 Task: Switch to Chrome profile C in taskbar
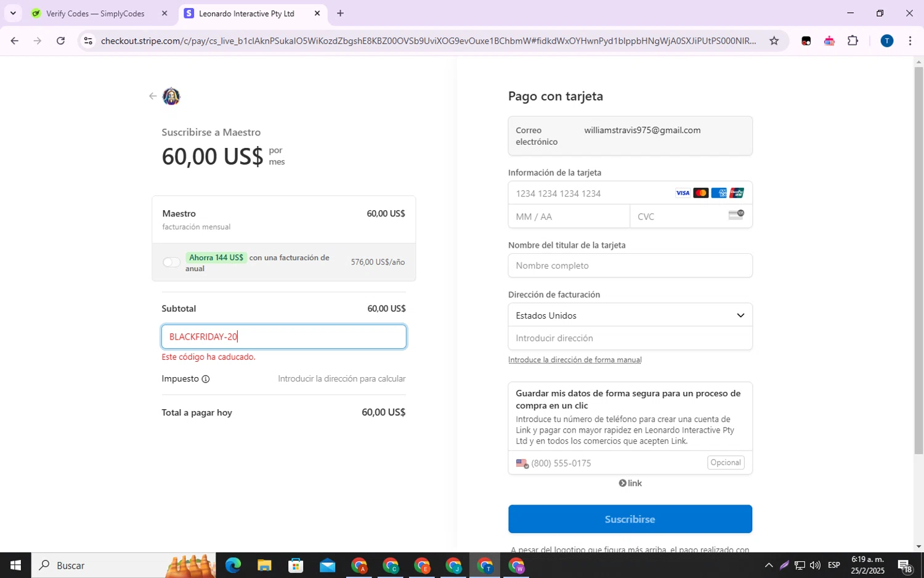click(391, 565)
